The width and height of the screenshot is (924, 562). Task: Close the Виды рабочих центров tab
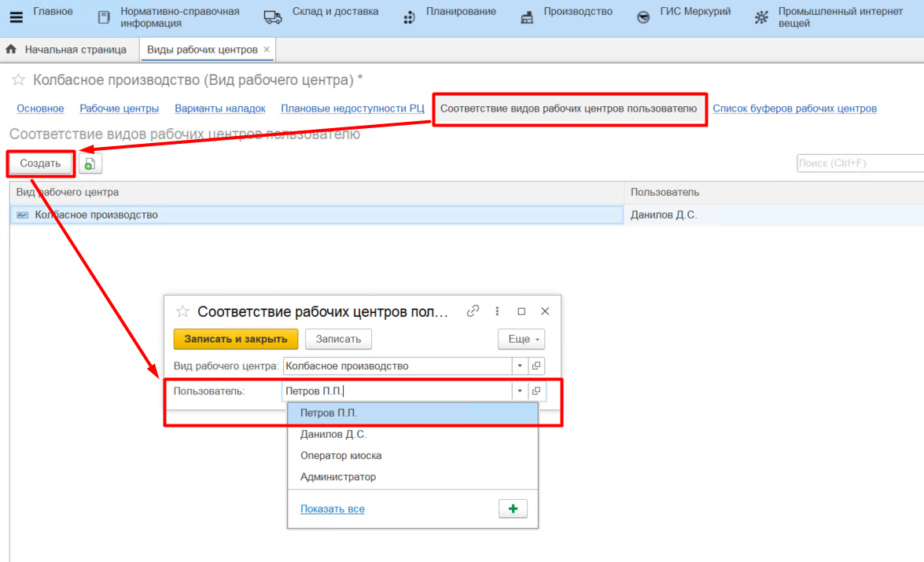tap(267, 50)
